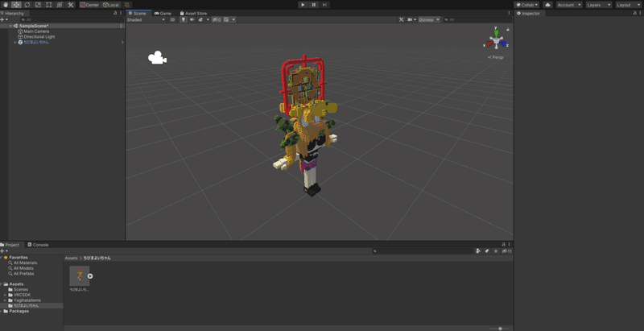Screen dimensions: 644x331
Task: Open custom editor tools
Action: click(x=71, y=5)
